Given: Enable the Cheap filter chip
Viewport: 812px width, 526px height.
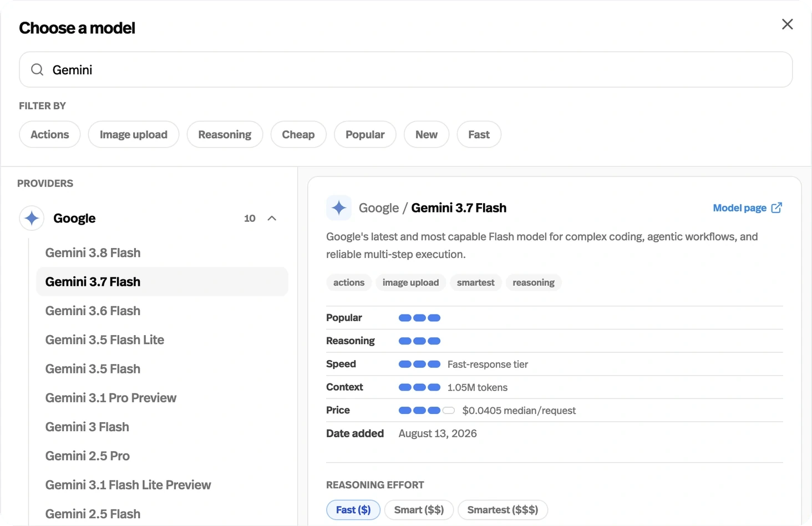Looking at the screenshot, I should point(298,134).
